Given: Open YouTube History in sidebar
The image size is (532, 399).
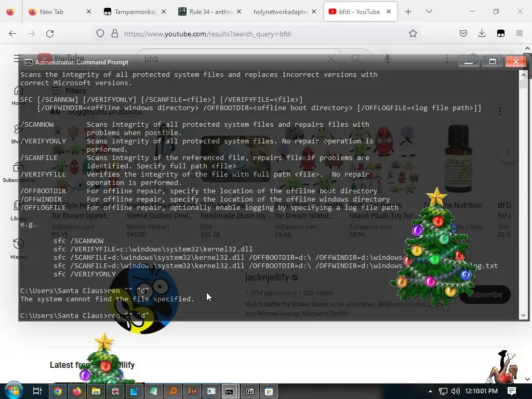Looking at the screenshot, I should click(18, 249).
